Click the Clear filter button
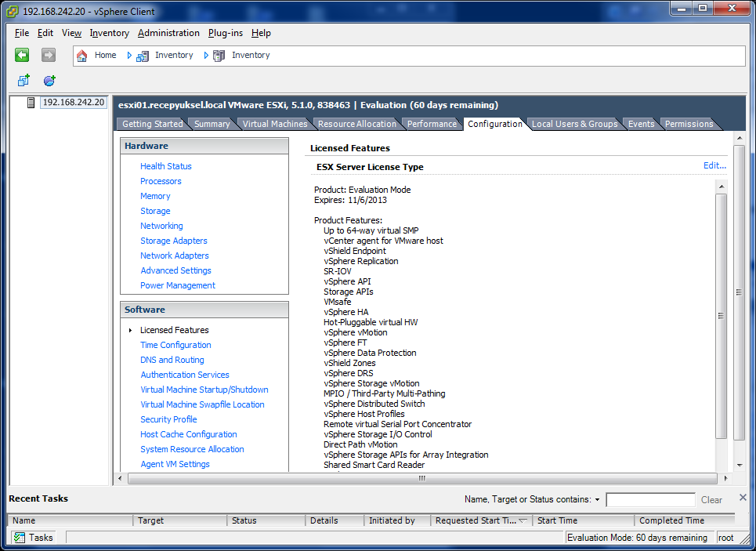This screenshot has height=551, width=756. click(711, 500)
